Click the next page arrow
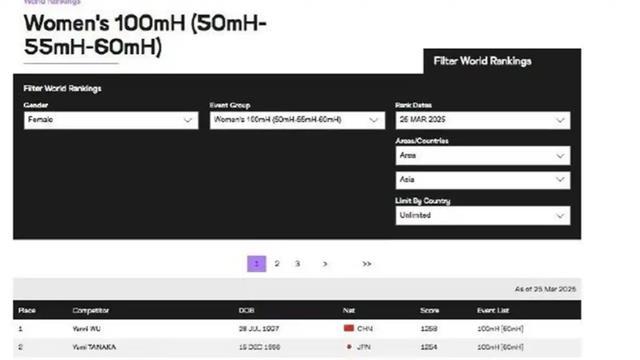 point(325,264)
